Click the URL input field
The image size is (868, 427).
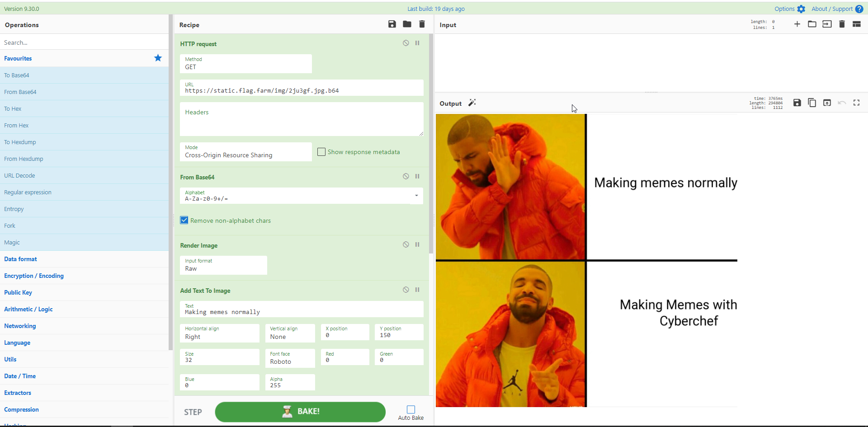[x=302, y=88]
